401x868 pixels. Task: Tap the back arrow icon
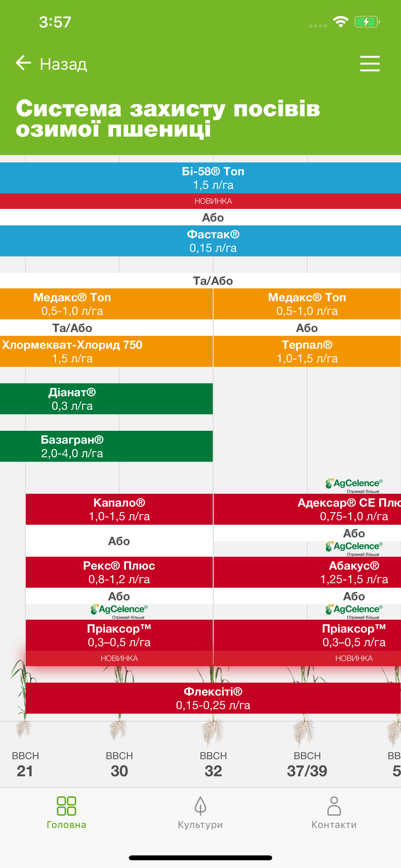coord(23,63)
